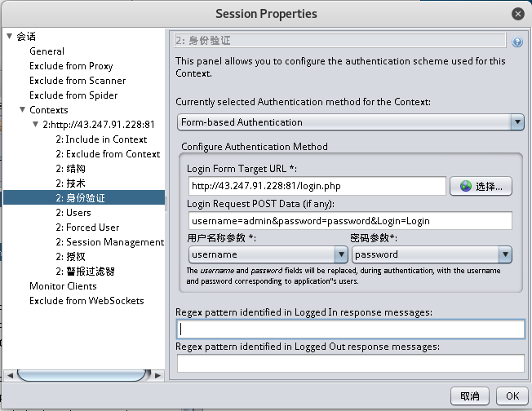Image resolution: width=532 pixels, height=411 pixels.
Task: Select 2: Users in the tree
Action: click(x=73, y=213)
